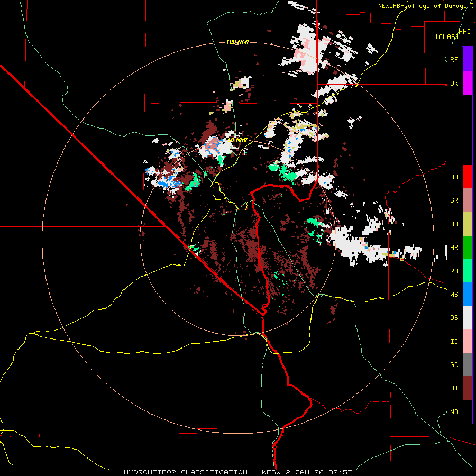The image size is (476, 476).
Task: Click the HHC product label
Action: 464,32
